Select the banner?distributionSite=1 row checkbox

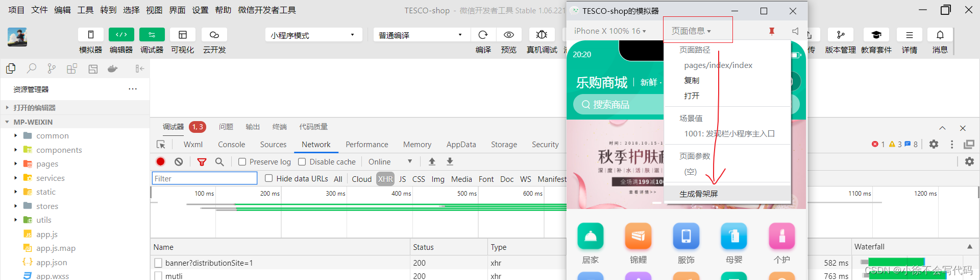[158, 263]
